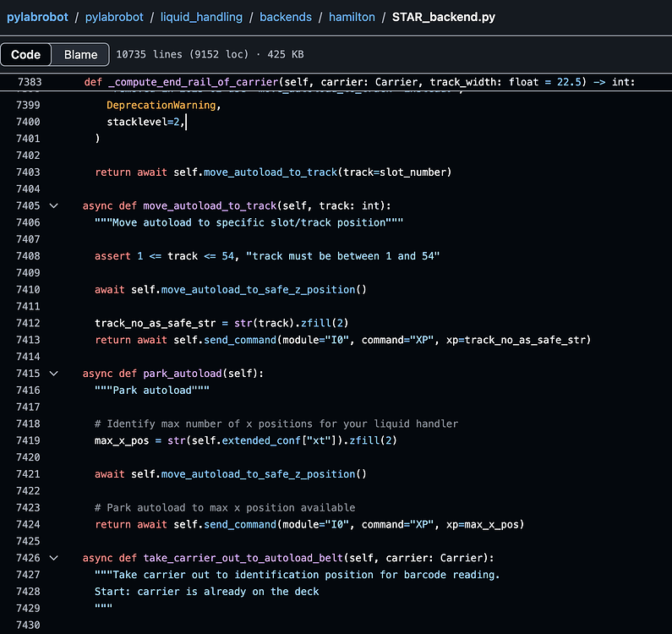Open the liquid_handling breadcrumb folder
672x634 pixels.
pos(201,17)
